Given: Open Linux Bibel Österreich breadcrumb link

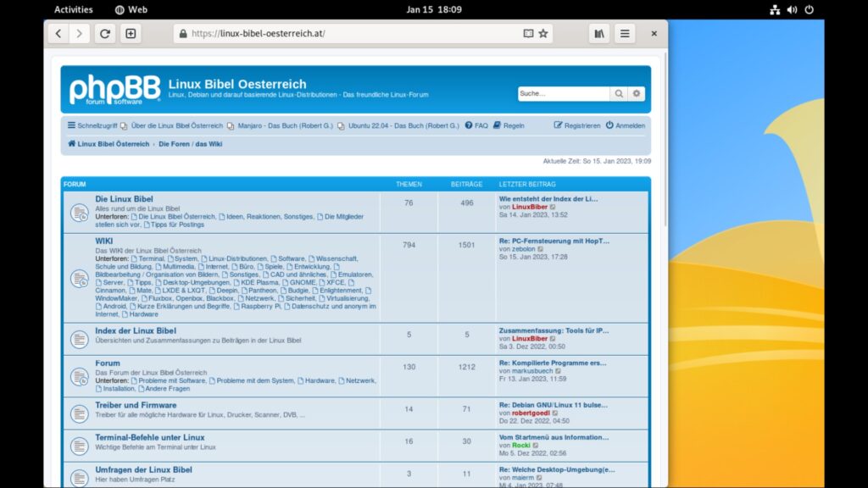Looking at the screenshot, I should [113, 144].
